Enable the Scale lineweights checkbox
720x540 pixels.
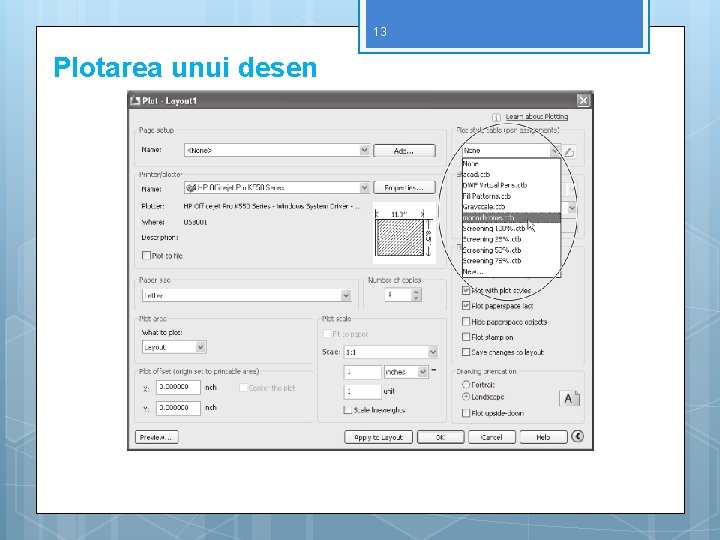tap(348, 410)
